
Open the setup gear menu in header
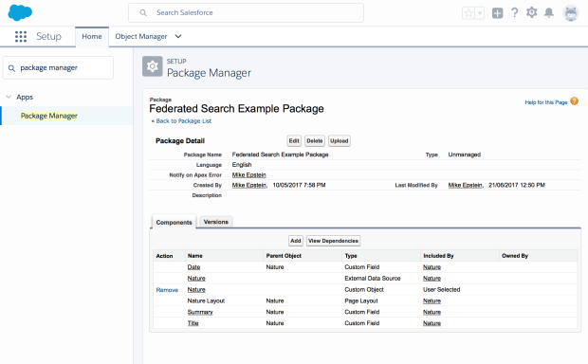click(531, 12)
